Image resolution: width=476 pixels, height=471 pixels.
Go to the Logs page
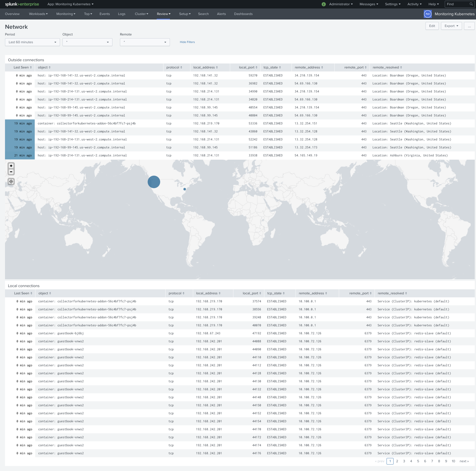(x=122, y=14)
